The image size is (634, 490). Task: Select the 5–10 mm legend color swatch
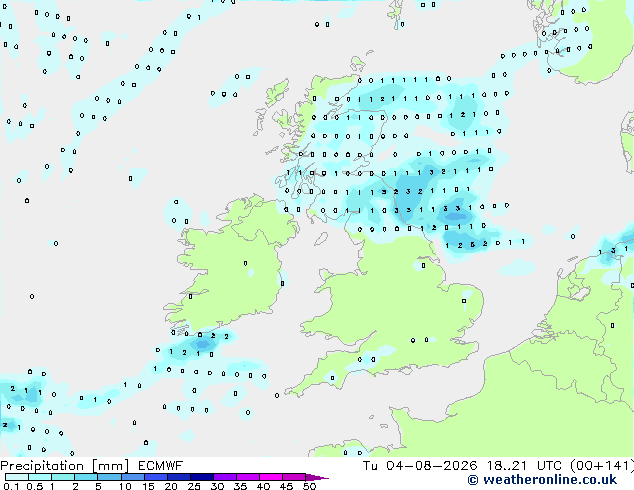point(109,477)
